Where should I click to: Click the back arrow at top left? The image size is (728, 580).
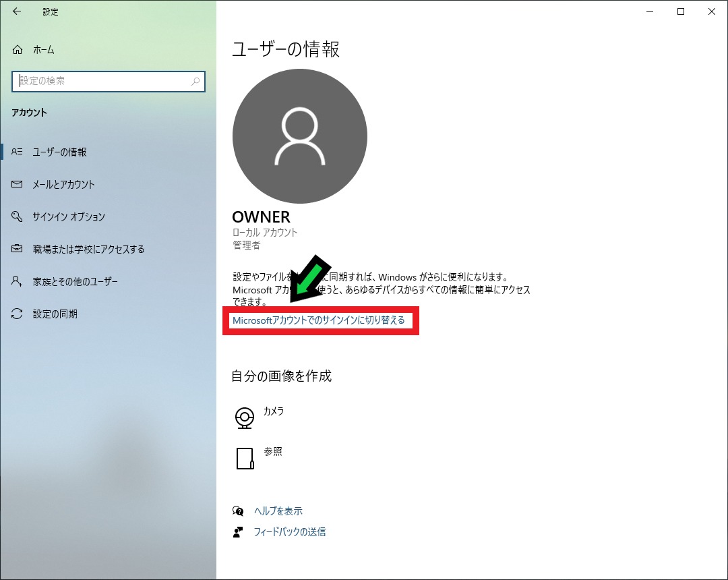pos(16,11)
